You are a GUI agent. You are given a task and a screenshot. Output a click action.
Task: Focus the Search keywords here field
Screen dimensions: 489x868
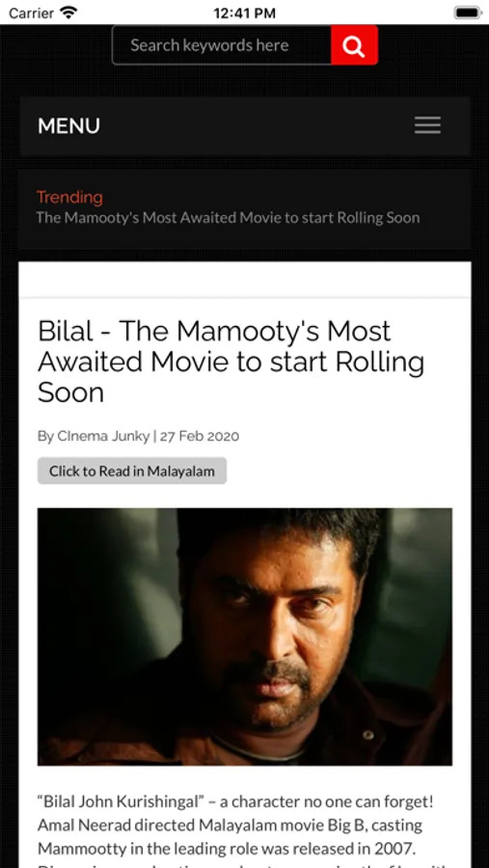tap(222, 45)
